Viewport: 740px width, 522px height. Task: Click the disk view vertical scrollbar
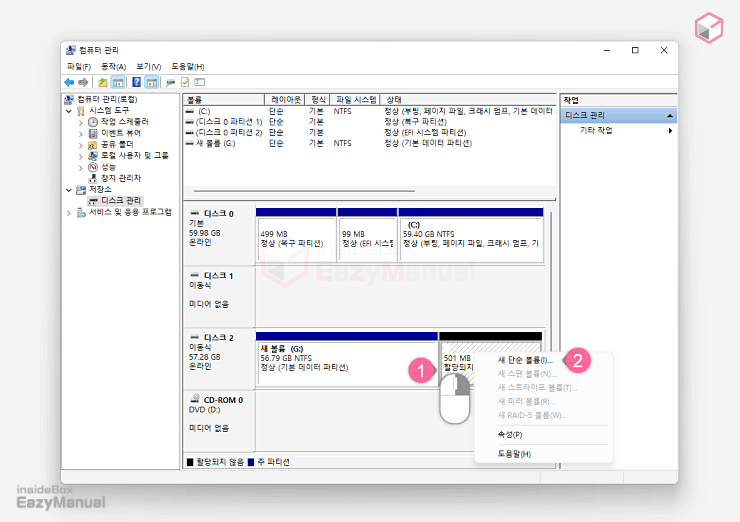(x=551, y=283)
